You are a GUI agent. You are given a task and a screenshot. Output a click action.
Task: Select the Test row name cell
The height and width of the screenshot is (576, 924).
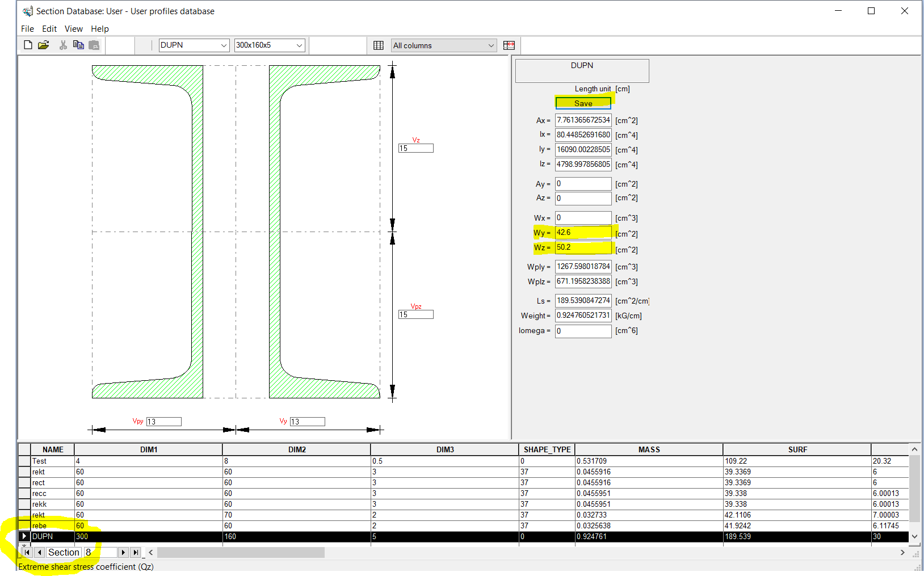point(53,461)
